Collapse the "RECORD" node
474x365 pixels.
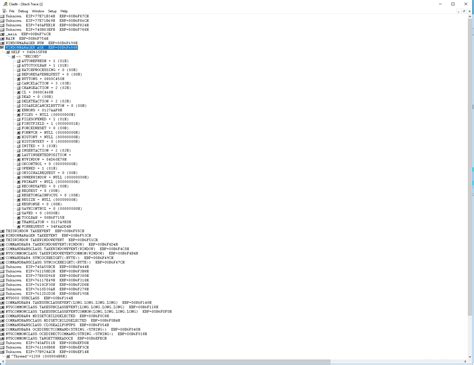point(13,57)
